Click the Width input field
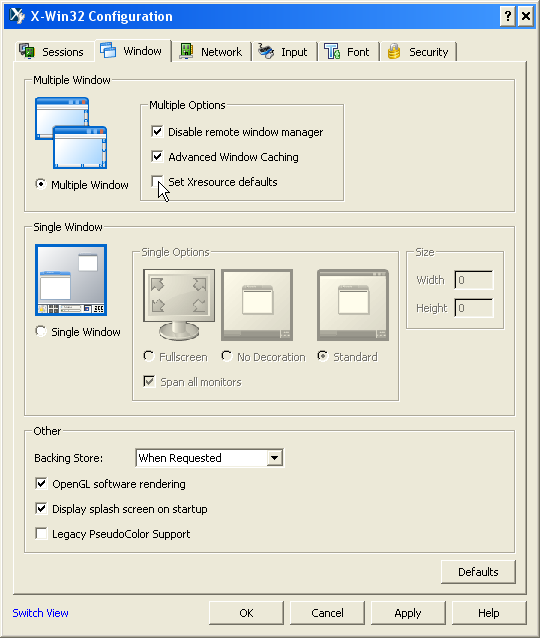This screenshot has width=540, height=638. coord(474,280)
